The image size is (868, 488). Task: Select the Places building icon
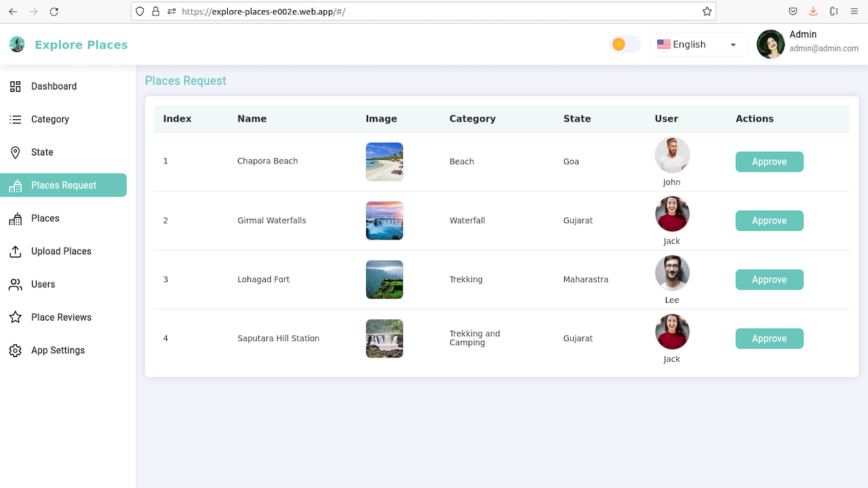pos(15,218)
